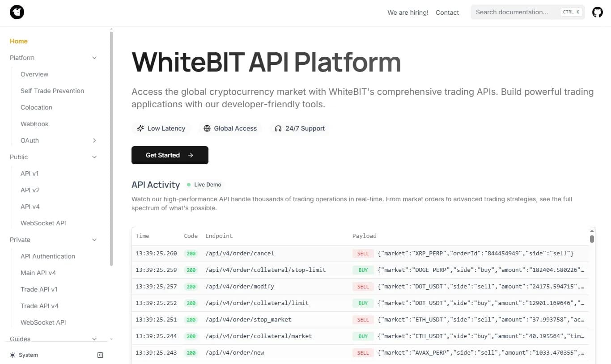Click timestamp 13:39:25.252
Image resolution: width=611 pixels, height=364 pixels.
(x=156, y=303)
